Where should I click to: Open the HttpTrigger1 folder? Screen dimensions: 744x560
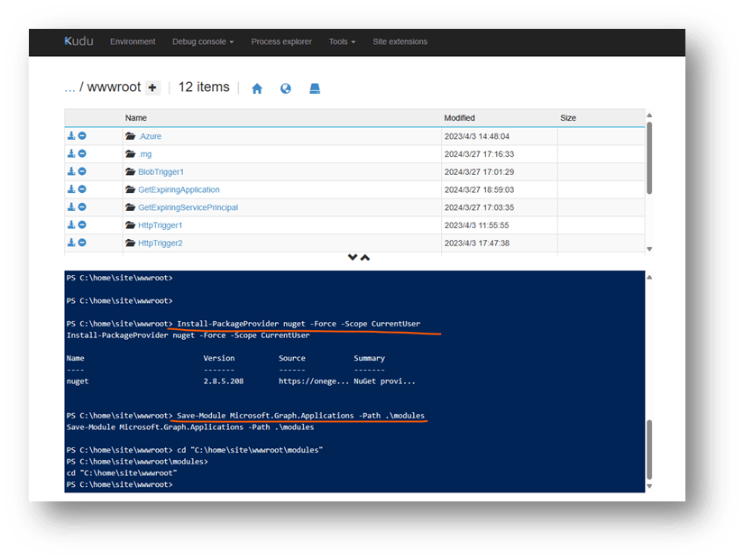[160, 225]
